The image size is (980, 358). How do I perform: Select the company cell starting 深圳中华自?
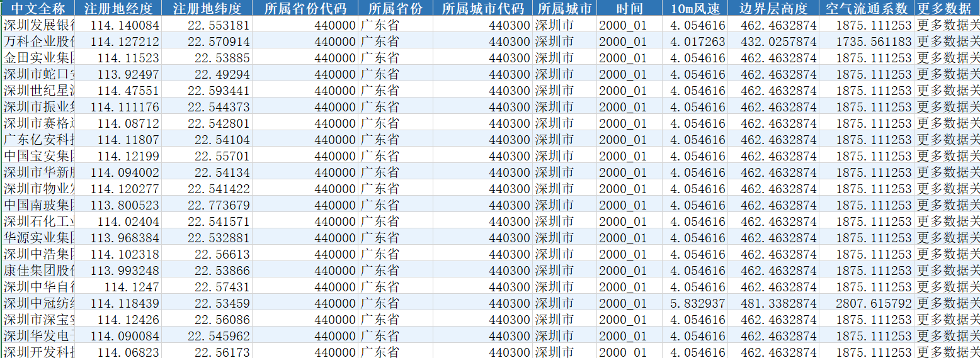38,288
